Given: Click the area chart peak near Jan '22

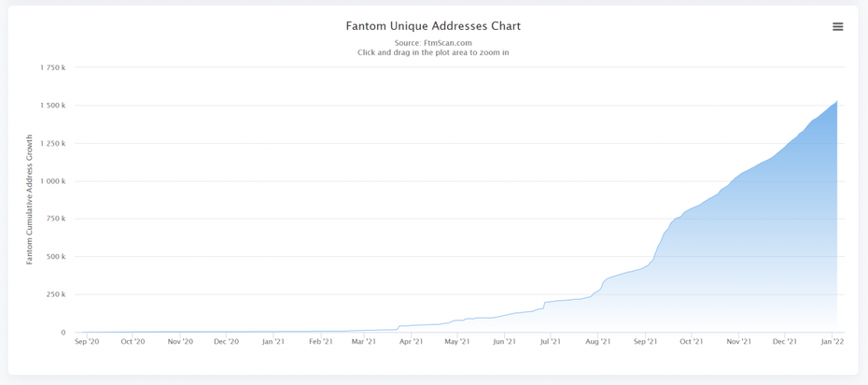Looking at the screenshot, I should point(836,101).
